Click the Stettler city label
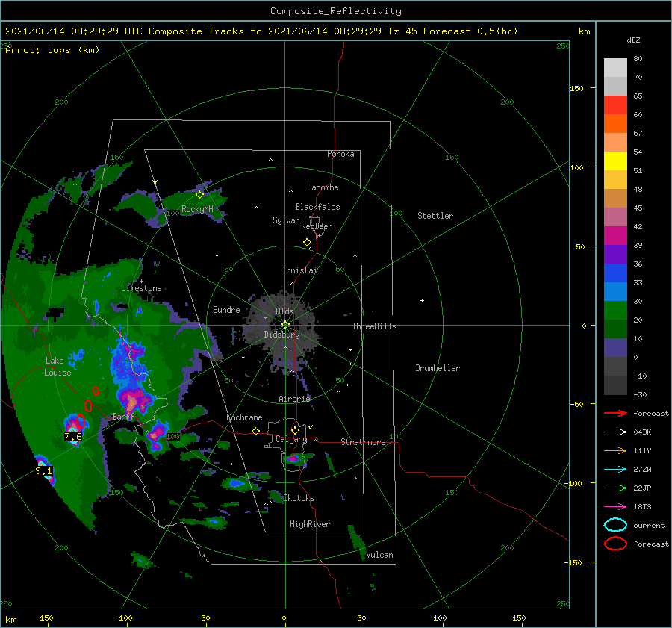 click(435, 216)
